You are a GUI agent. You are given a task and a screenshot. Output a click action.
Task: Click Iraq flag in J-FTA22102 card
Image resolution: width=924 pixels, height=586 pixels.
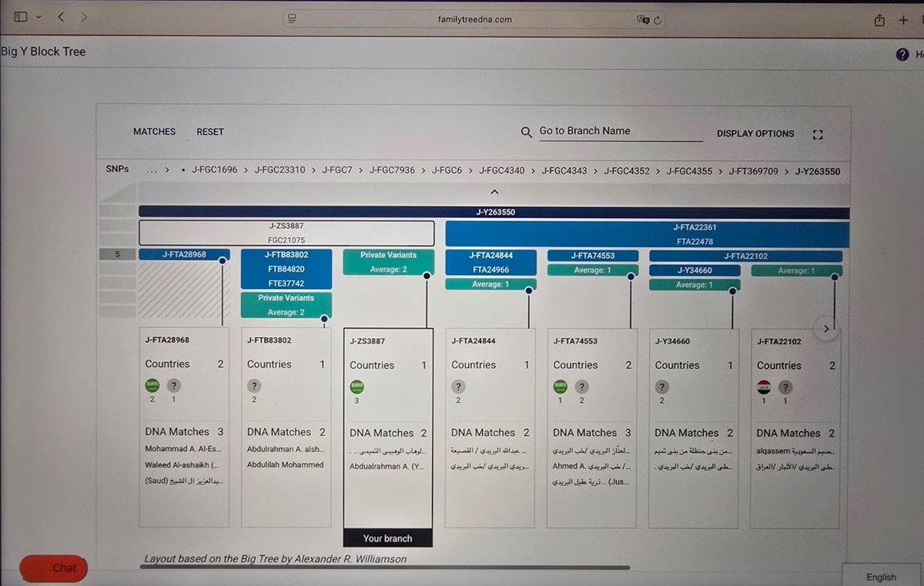pyautogui.click(x=764, y=387)
